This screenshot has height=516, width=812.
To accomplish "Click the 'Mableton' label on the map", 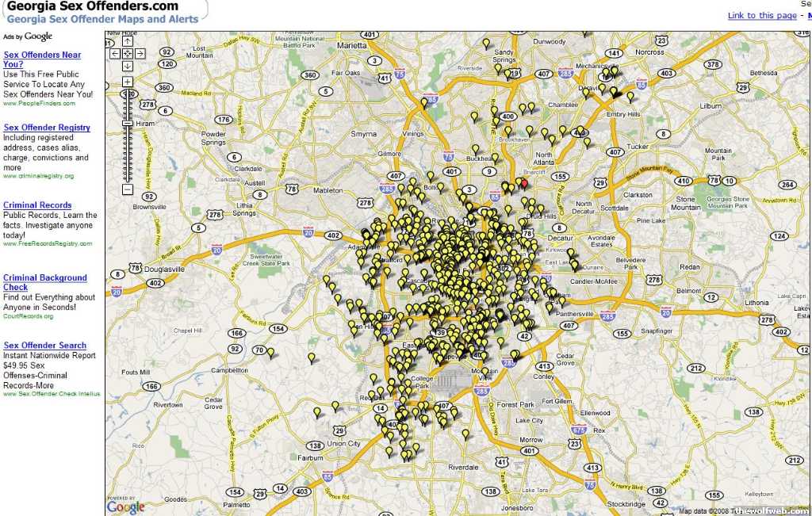I will pos(327,190).
